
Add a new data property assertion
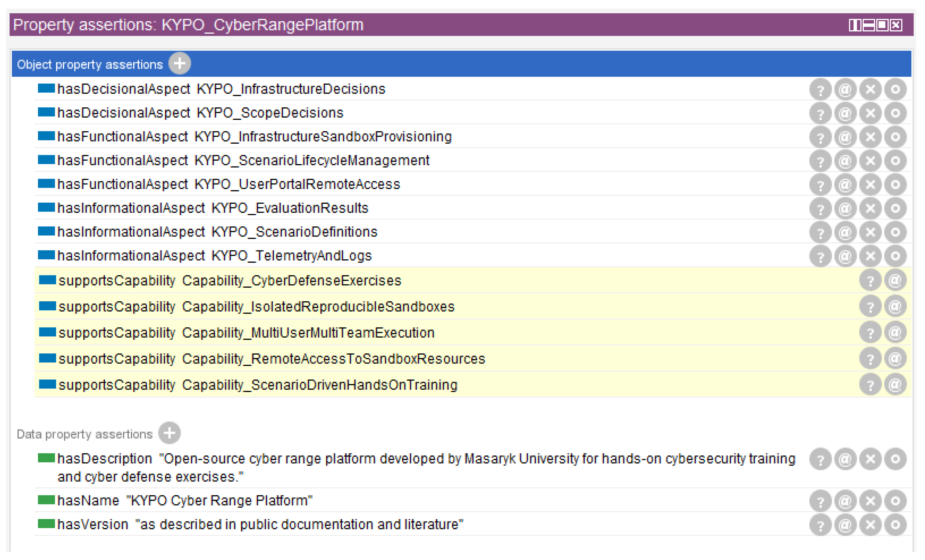(169, 433)
